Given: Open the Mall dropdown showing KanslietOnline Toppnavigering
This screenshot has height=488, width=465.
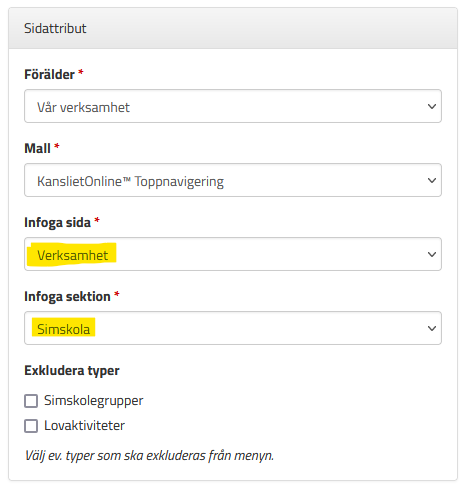Looking at the screenshot, I should 233,180.
